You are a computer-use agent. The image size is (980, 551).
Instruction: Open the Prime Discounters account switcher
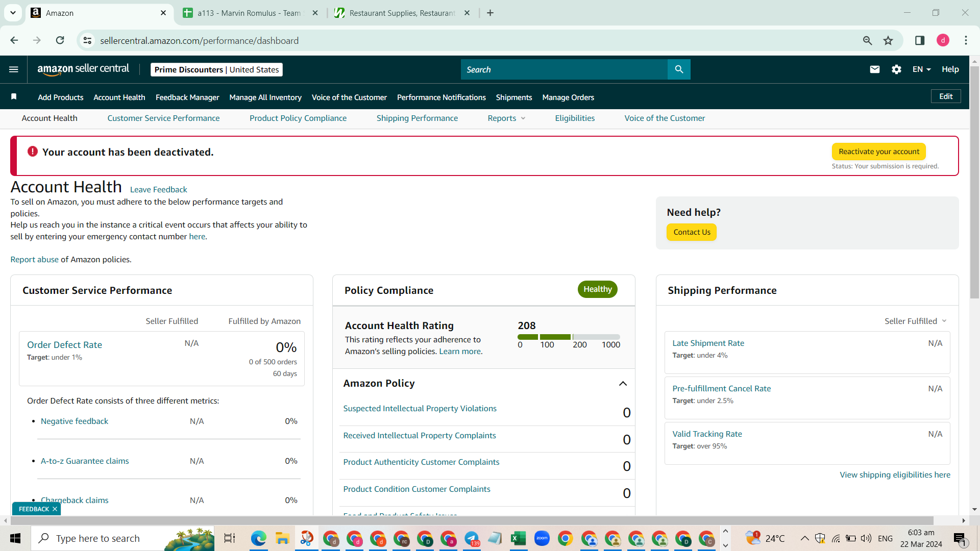(216, 69)
